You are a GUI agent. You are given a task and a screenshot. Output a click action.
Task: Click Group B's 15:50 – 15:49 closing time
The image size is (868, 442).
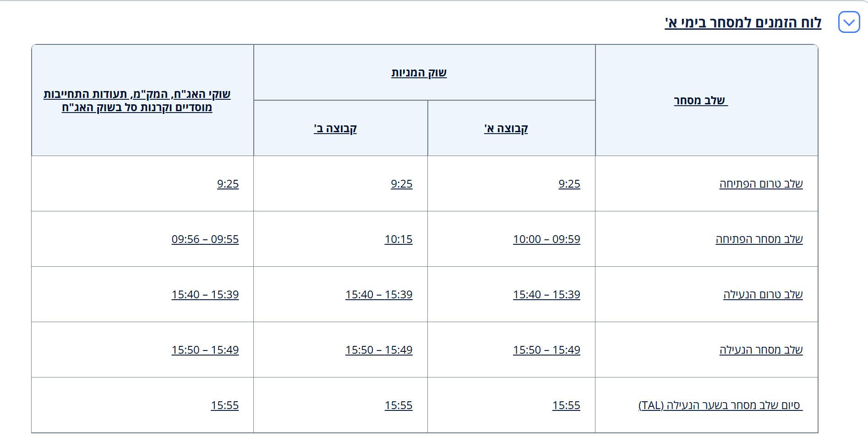(x=379, y=350)
